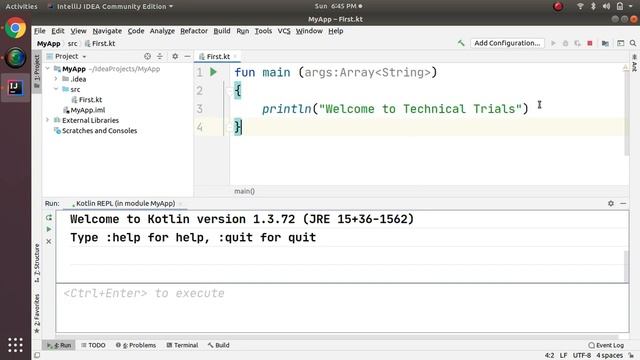Open IntelliJ IDEA app menu in top bar

[x=110, y=6]
